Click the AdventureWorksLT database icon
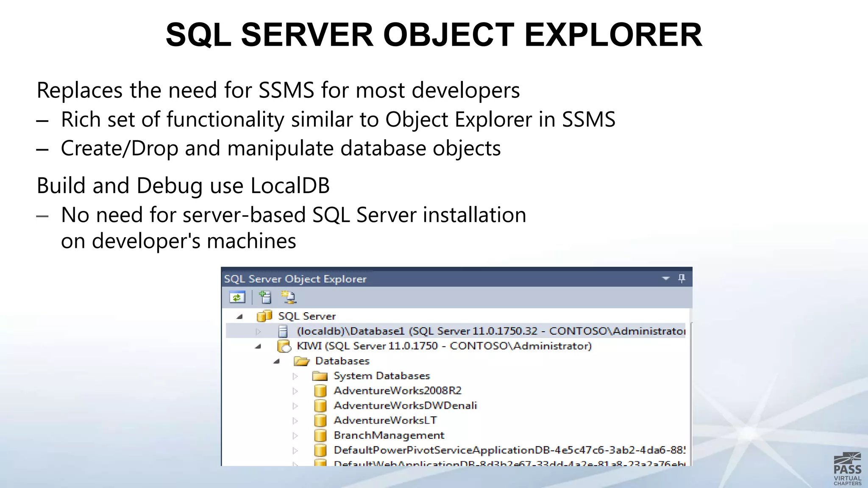Viewport: 868px width, 488px height. click(320, 420)
